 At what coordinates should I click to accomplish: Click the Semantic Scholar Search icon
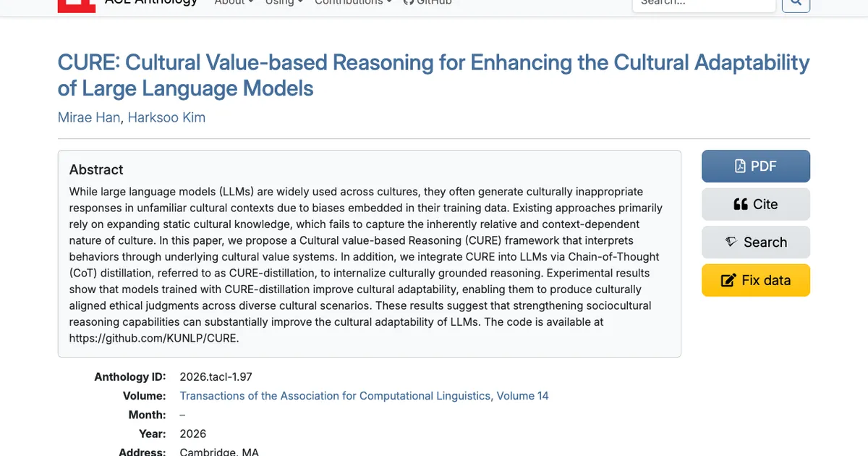tap(731, 242)
